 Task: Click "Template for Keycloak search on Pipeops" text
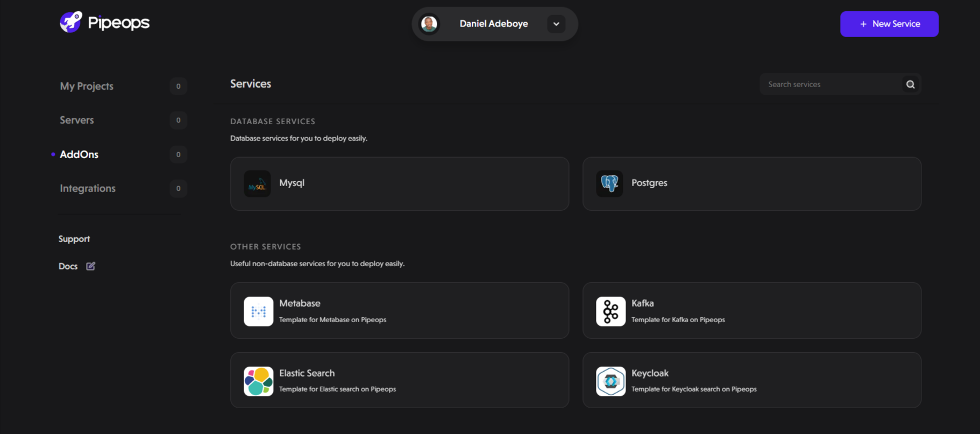pyautogui.click(x=694, y=389)
